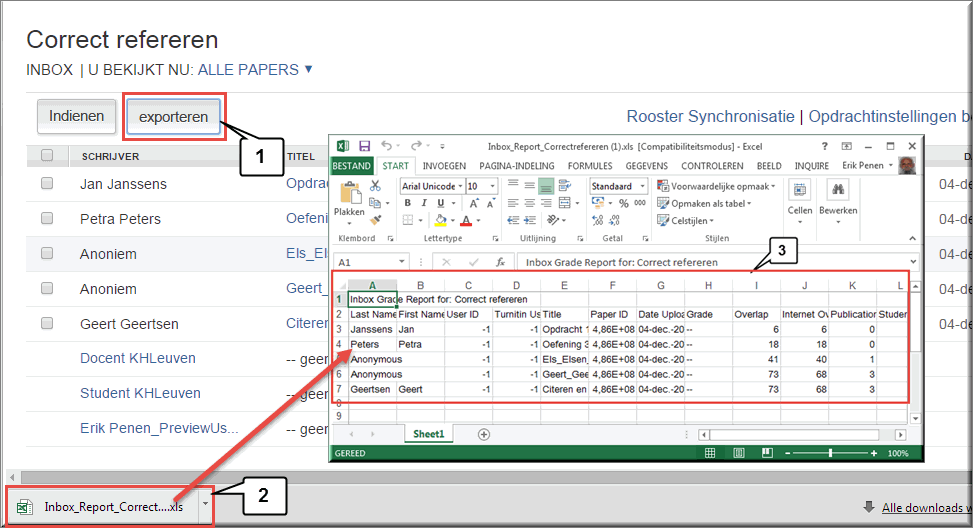Decrease indent in alignment group
This screenshot has height=528, width=973.
513,220
